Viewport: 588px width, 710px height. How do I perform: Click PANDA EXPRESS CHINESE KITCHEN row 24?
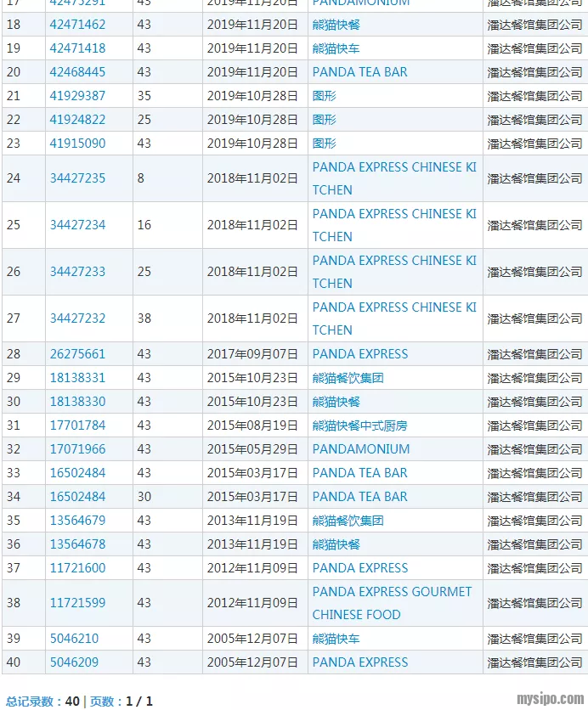tap(394, 178)
